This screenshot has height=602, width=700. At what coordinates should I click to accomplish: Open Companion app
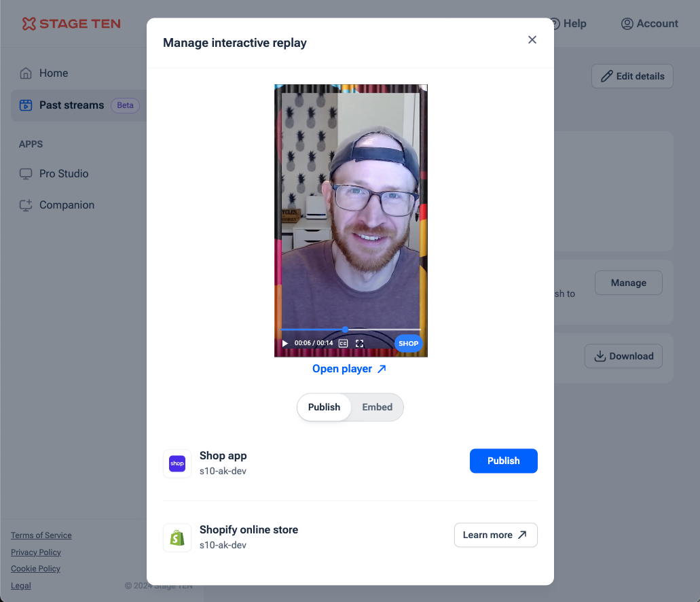coord(67,205)
